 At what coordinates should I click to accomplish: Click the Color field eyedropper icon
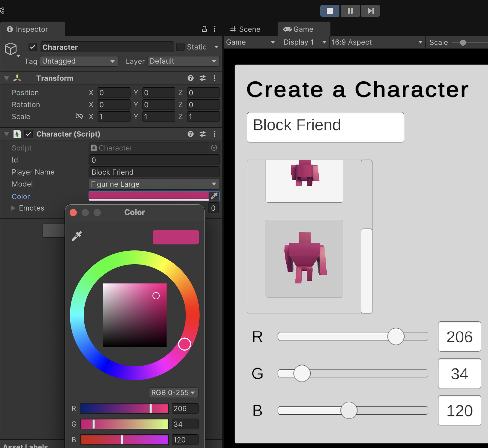214,196
